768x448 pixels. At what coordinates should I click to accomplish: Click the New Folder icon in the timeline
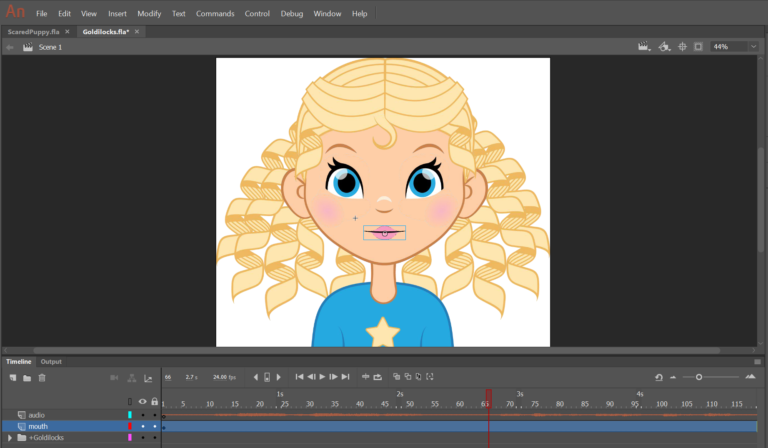(x=27, y=378)
